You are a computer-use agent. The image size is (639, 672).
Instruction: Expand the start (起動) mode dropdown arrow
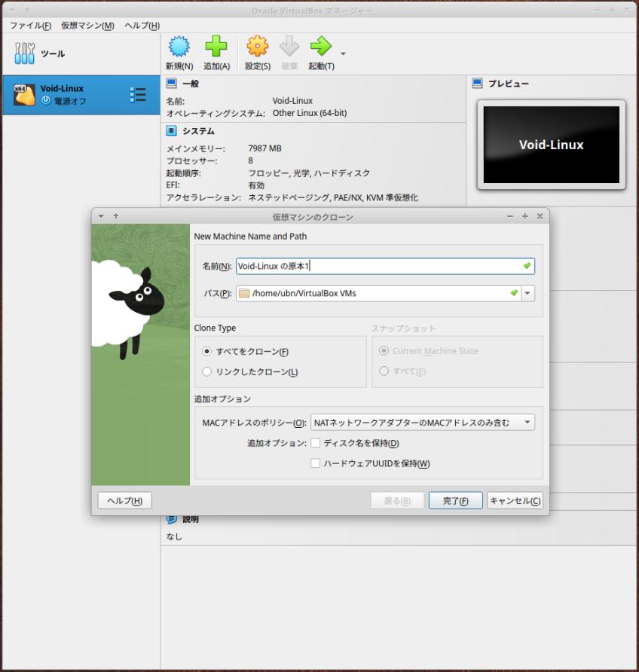pos(343,53)
